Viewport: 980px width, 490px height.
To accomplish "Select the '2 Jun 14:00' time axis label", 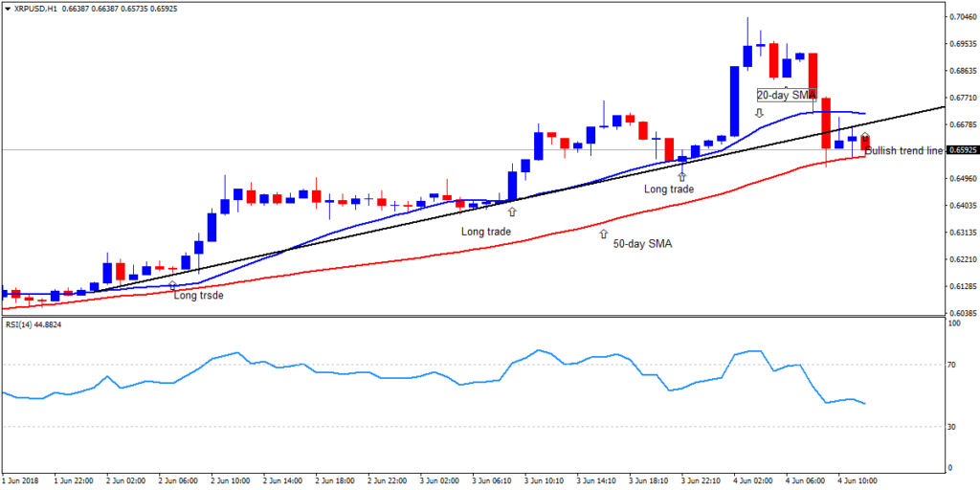I will [x=280, y=480].
